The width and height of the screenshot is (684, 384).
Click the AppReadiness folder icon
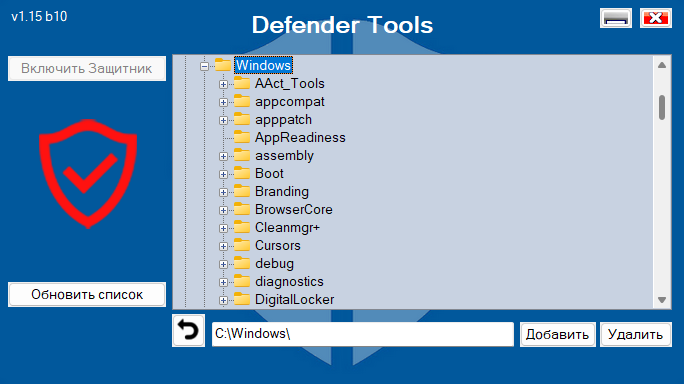pos(242,137)
